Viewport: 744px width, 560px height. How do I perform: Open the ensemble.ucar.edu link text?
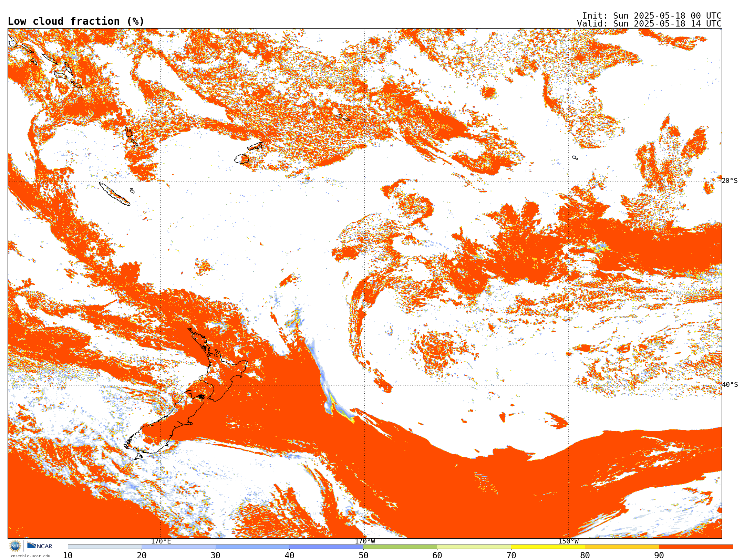30,556
